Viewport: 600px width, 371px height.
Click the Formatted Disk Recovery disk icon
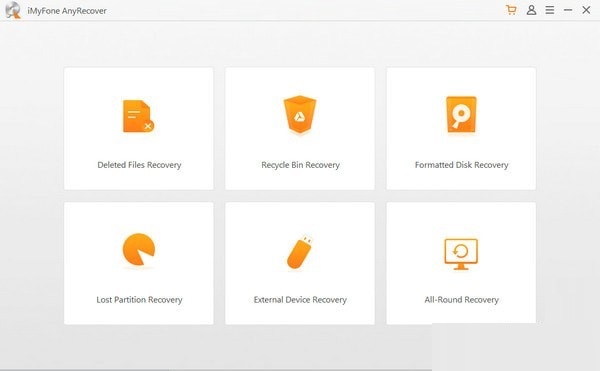[x=461, y=114]
